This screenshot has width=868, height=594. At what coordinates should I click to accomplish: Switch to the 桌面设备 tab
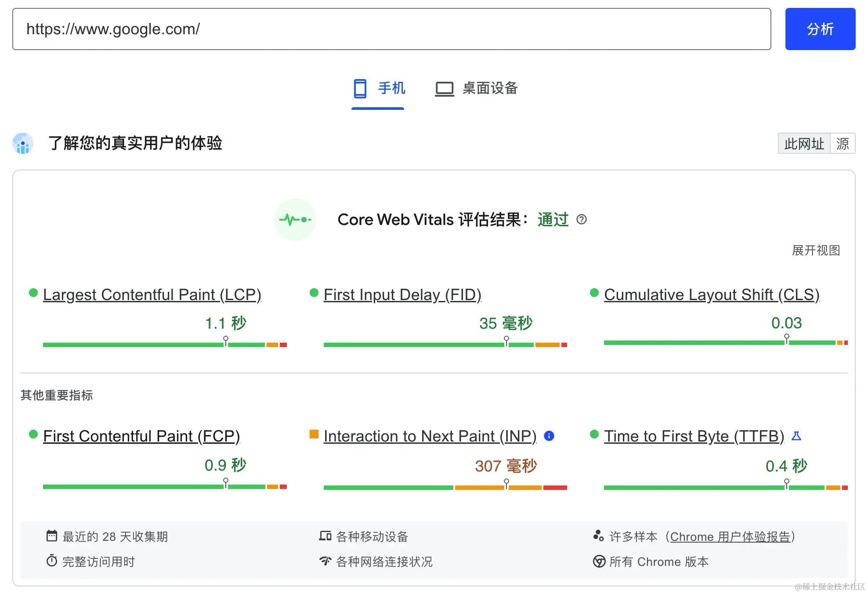tap(489, 88)
